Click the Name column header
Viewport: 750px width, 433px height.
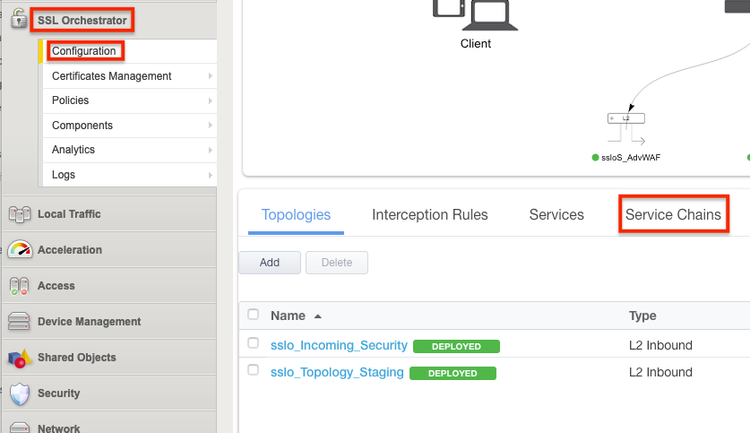pos(288,316)
